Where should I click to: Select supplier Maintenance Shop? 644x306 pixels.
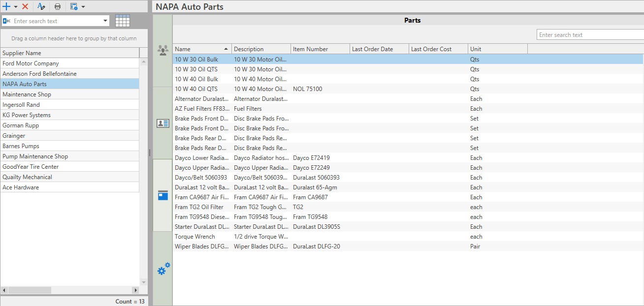pos(70,94)
